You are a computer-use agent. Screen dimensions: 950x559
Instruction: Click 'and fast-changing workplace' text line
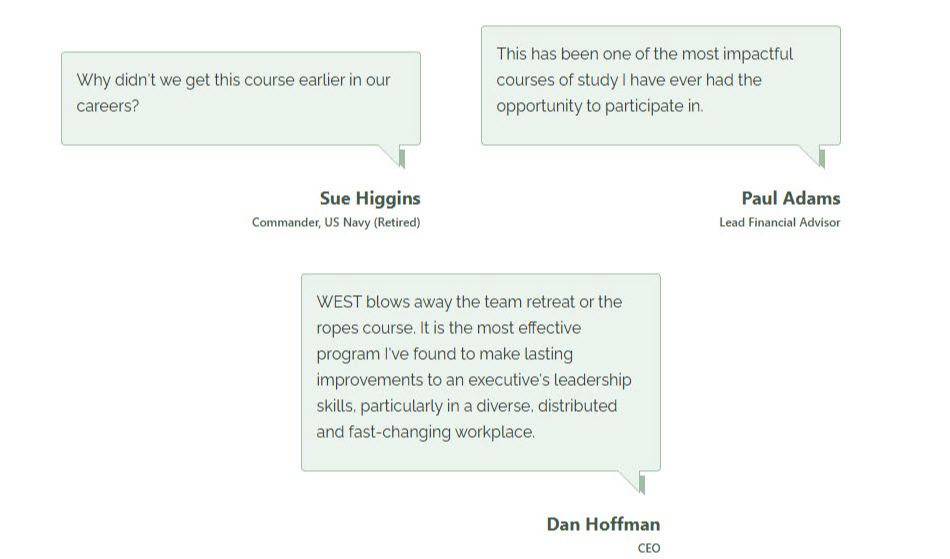point(425,432)
